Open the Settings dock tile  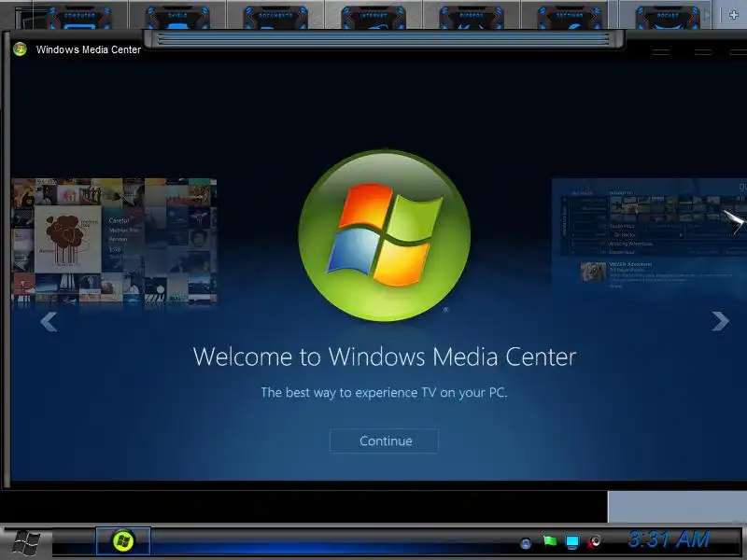point(570,18)
